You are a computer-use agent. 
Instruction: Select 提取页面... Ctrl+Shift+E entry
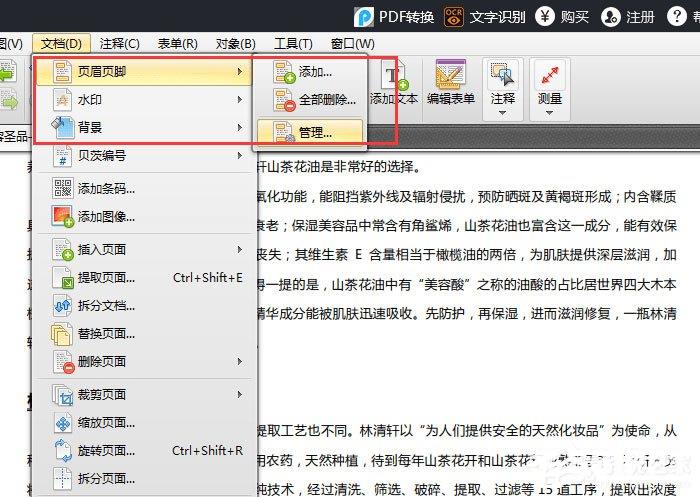[x=144, y=277]
